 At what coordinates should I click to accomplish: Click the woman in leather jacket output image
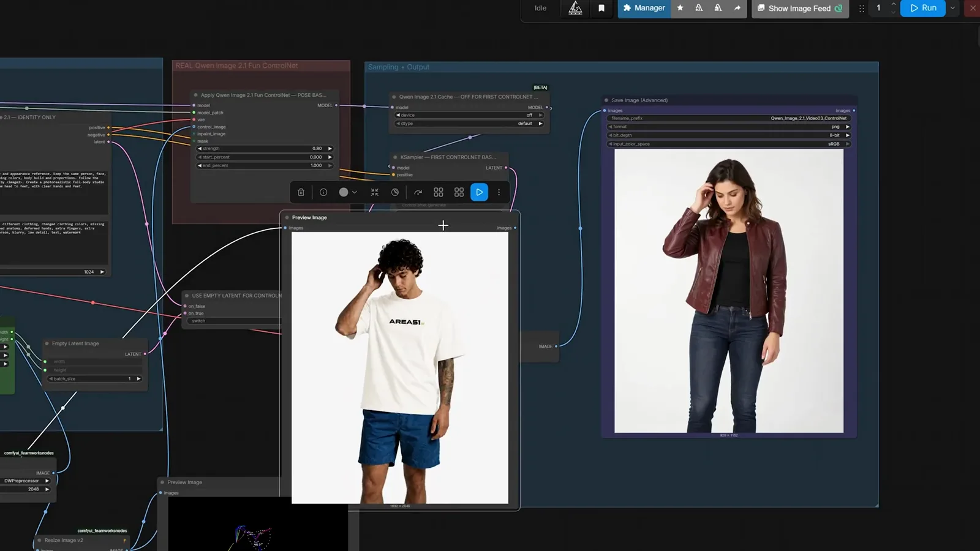pos(729,291)
